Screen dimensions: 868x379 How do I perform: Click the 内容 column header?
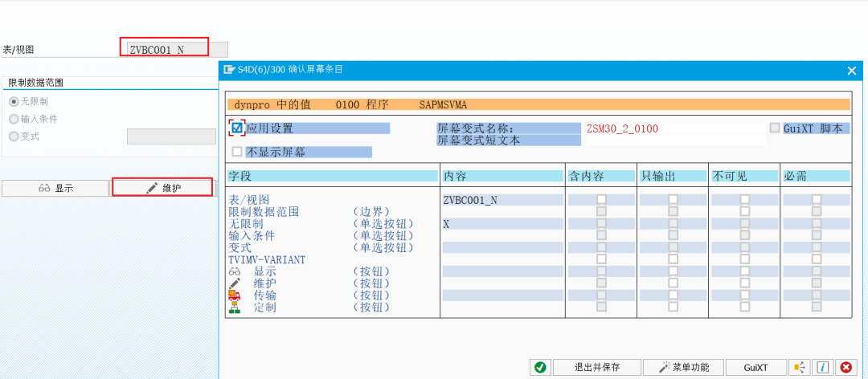click(x=502, y=176)
